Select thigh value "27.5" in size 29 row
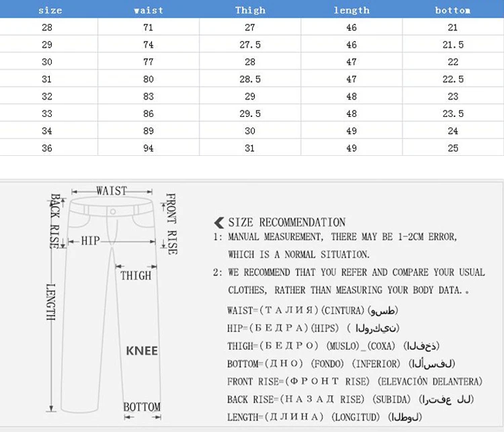Image resolution: width=504 pixels, height=432 pixels. click(250, 45)
